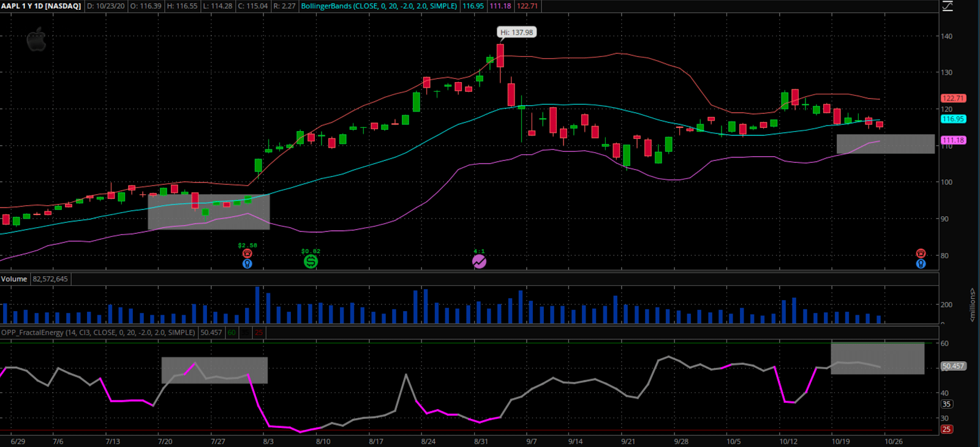The width and height of the screenshot is (980, 447).
Task: Click the 130 price axis label
Action: point(946,72)
